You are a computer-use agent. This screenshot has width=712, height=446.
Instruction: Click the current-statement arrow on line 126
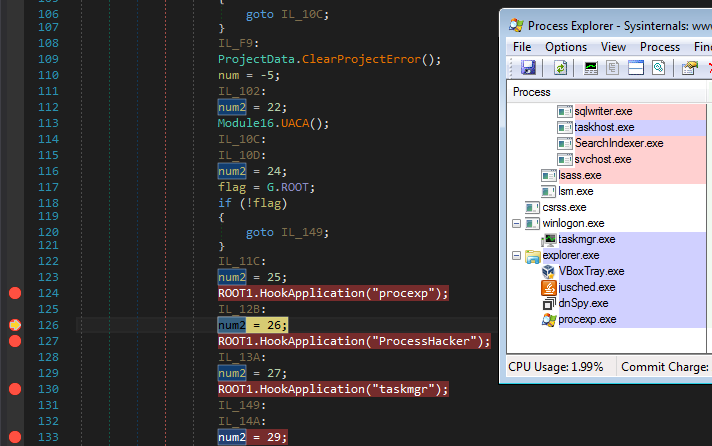click(x=15, y=325)
